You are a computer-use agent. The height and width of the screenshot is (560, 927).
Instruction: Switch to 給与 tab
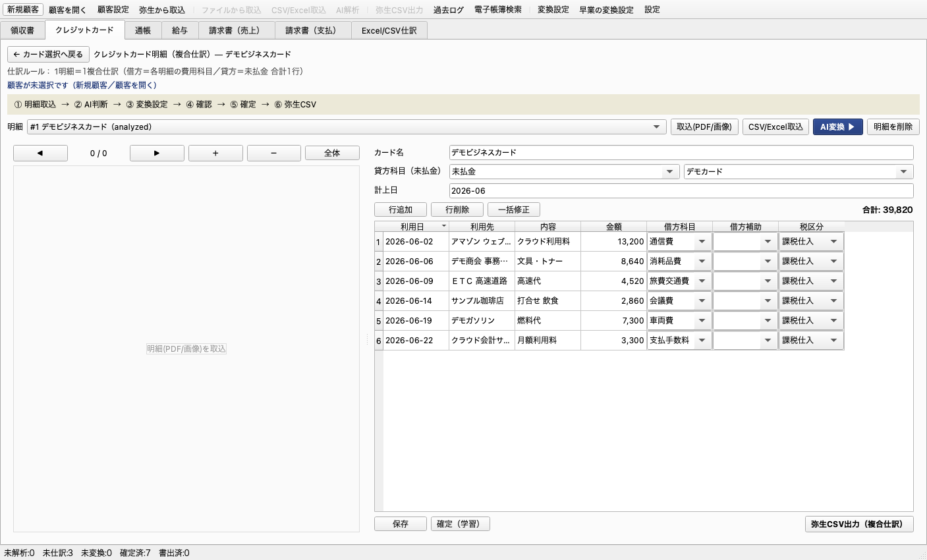(x=180, y=30)
